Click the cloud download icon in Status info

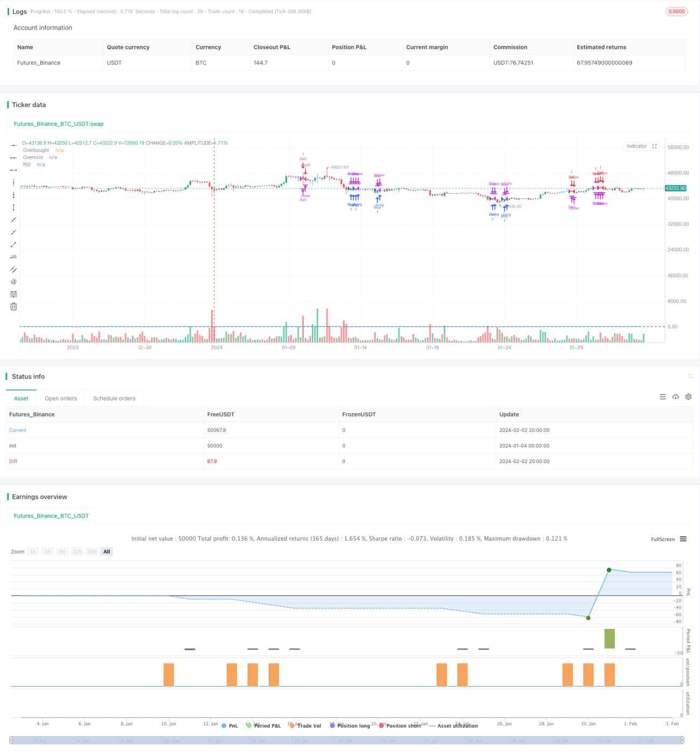676,397
